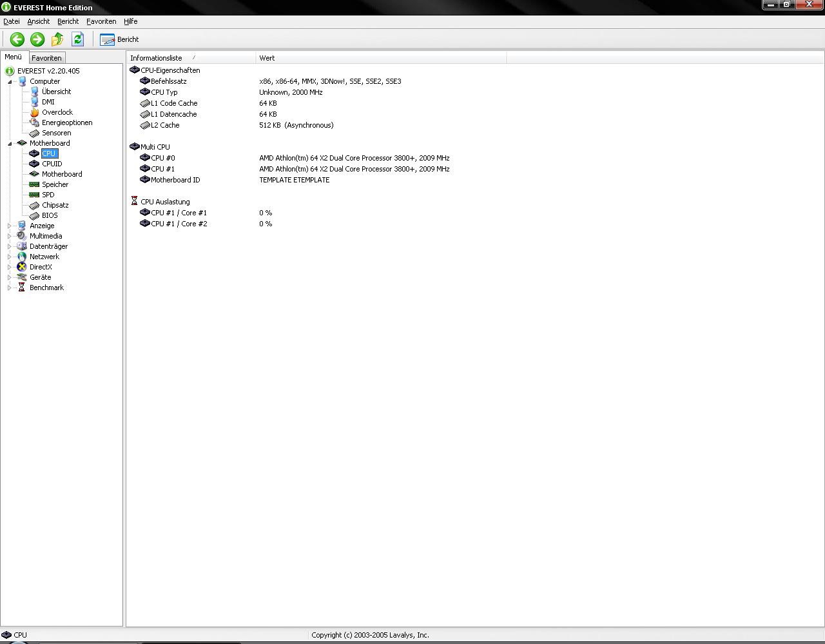Screen dimensions: 825x644
Task: Click the Multimedia speaker icon
Action: coord(22,236)
